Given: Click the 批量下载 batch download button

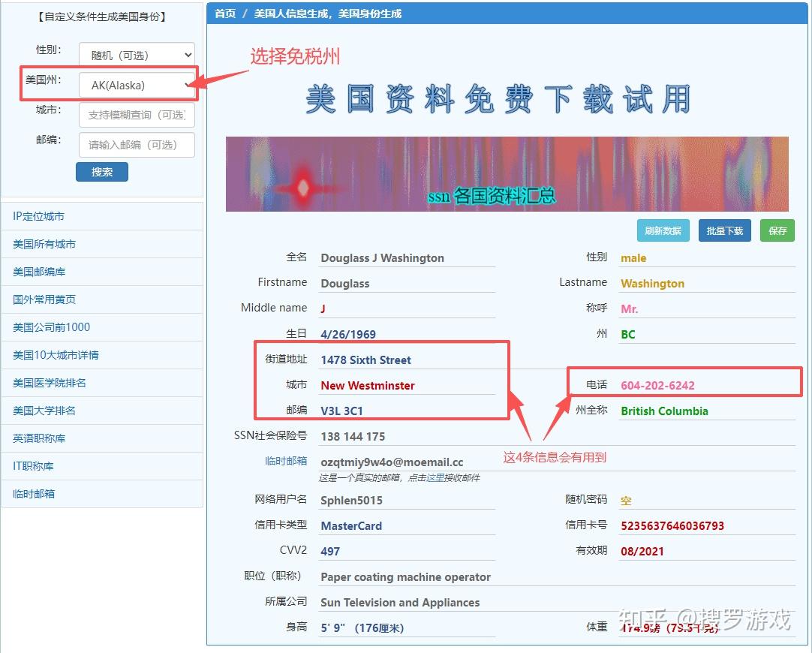Looking at the screenshot, I should (724, 230).
